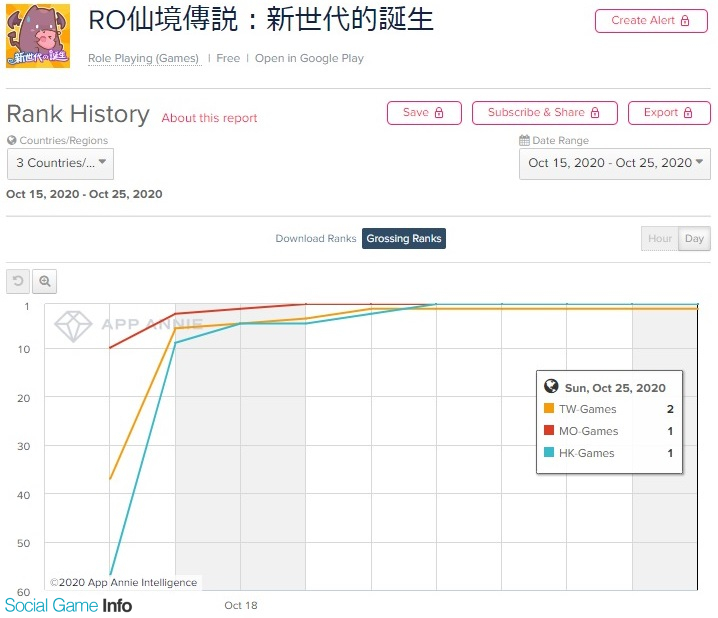This screenshot has width=718, height=618.
Task: Click the Create Alert button
Action: (651, 21)
